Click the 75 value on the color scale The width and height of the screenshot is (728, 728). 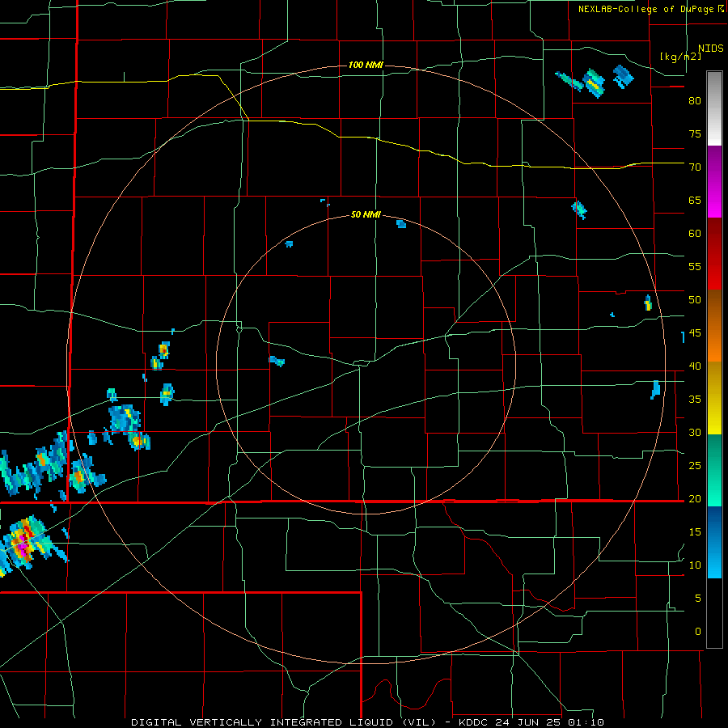click(x=695, y=133)
